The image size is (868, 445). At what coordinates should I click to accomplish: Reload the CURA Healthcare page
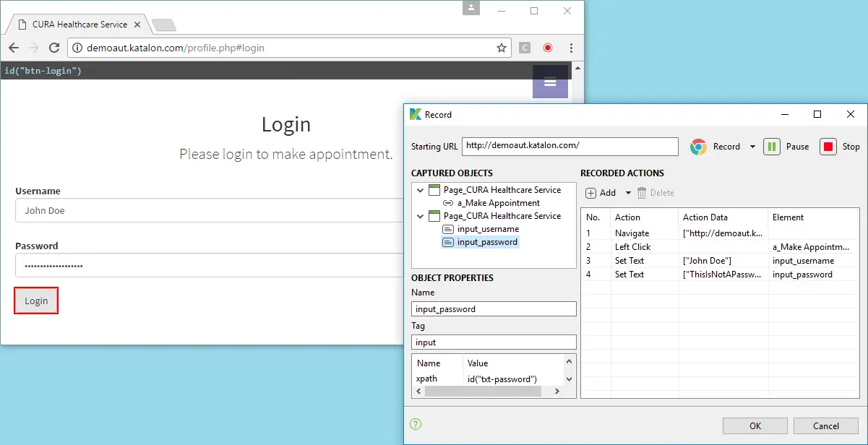53,48
